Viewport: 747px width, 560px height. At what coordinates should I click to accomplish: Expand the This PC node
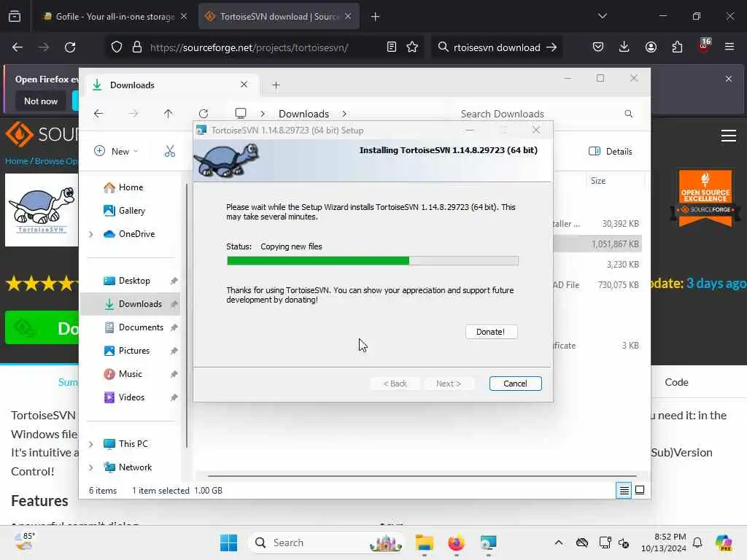(x=91, y=444)
